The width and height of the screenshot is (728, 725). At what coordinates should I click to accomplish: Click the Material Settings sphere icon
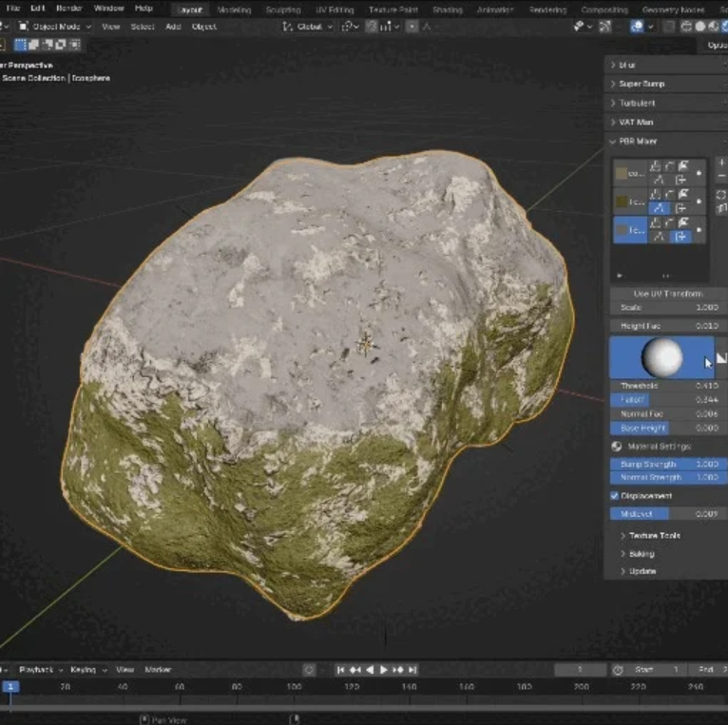[616, 446]
